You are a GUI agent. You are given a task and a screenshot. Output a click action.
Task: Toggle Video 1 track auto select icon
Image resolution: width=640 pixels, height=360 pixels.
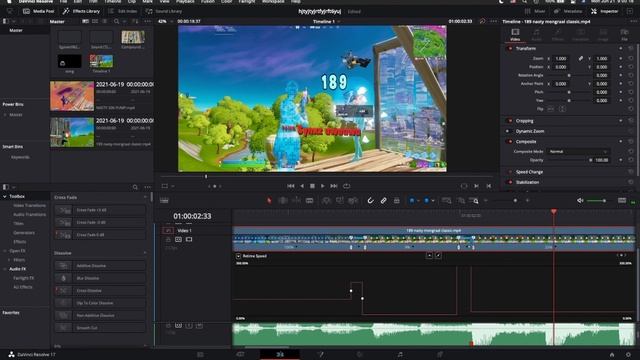point(178,240)
